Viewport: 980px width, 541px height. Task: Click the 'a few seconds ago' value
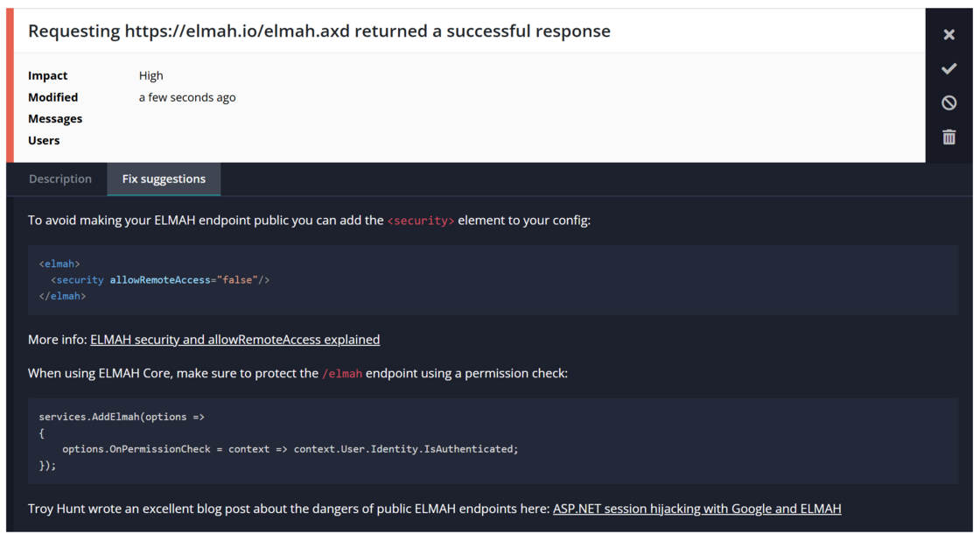click(x=187, y=97)
